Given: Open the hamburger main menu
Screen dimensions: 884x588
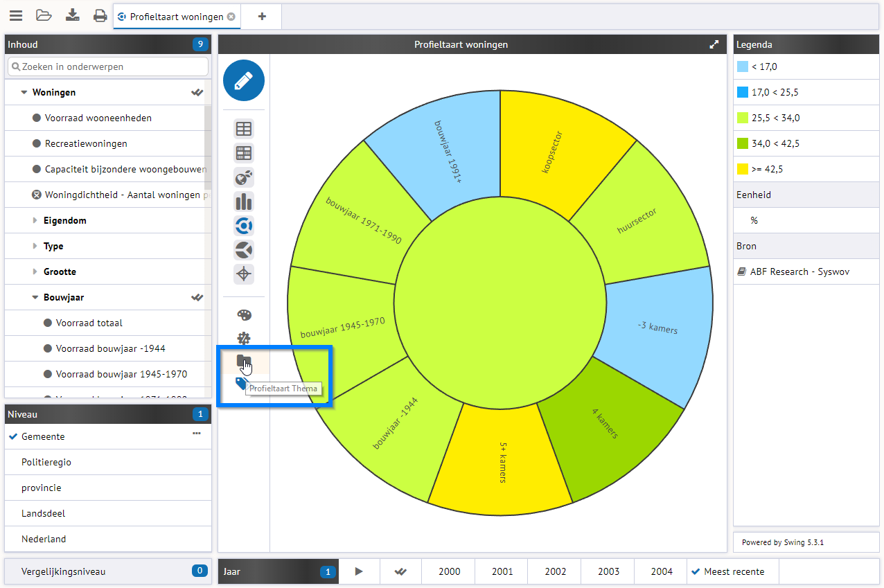Looking at the screenshot, I should pyautogui.click(x=15, y=15).
